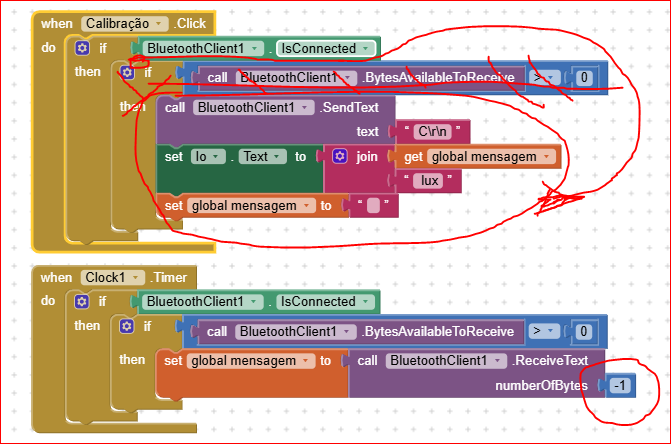This screenshot has height=444, width=671.
Task: Click gear icon of inner if in Calibração handler
Action: point(128,73)
